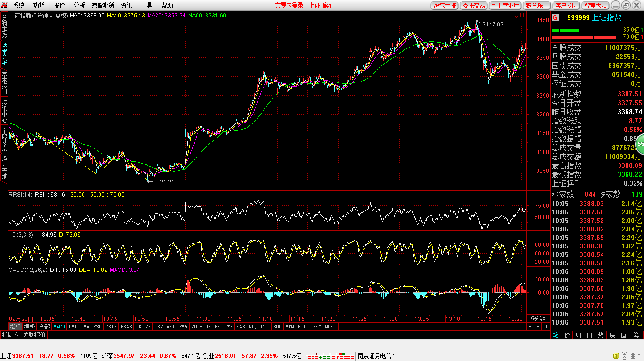The image size is (644, 361).
Task: Open the 系统 menu
Action: pyautogui.click(x=19, y=5)
